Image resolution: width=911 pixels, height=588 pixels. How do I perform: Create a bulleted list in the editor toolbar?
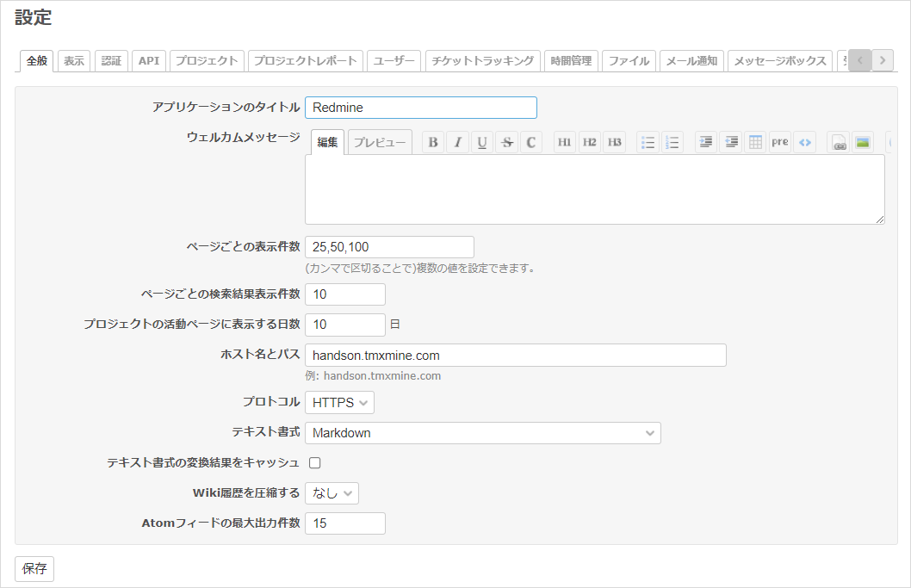648,142
